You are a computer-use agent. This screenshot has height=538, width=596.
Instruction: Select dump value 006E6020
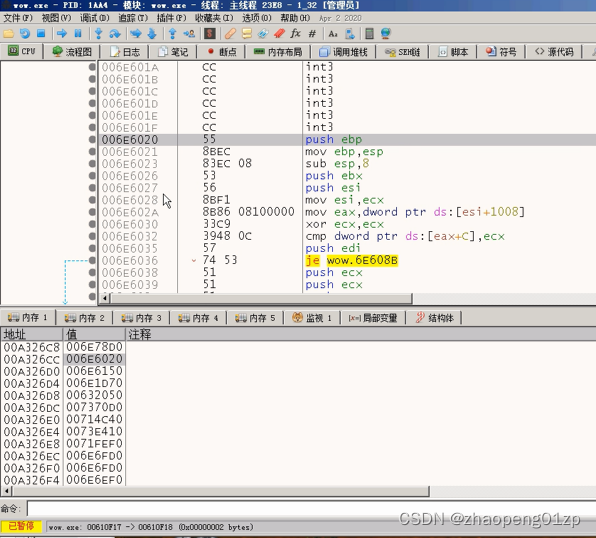pos(94,359)
